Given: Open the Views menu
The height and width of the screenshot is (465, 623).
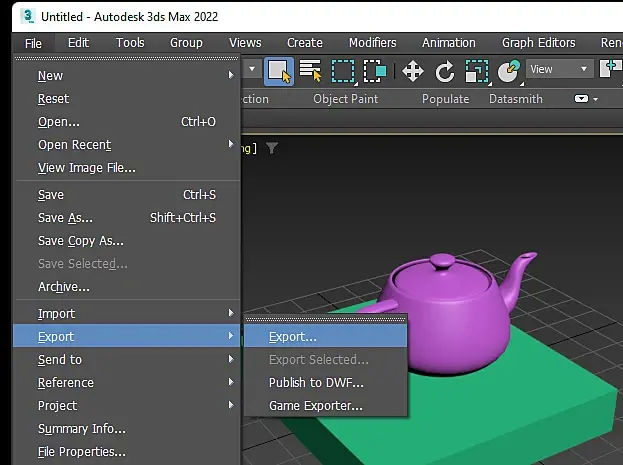Looking at the screenshot, I should coord(245,43).
